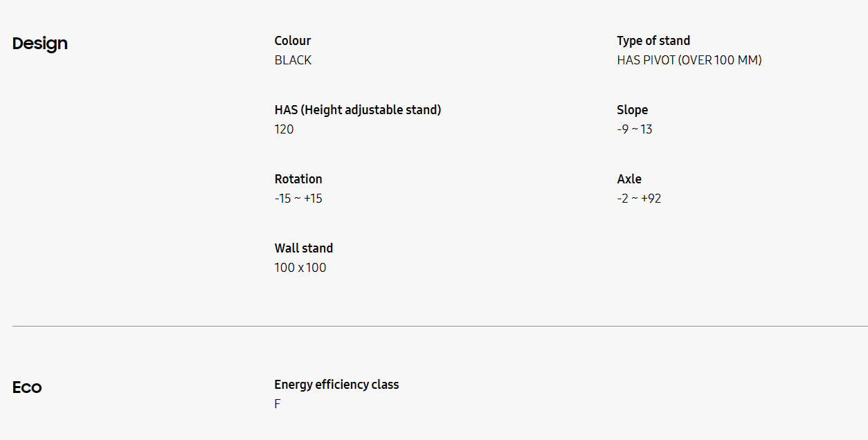868x440 pixels.
Task: Click the Slope specification label
Action: 633,110
